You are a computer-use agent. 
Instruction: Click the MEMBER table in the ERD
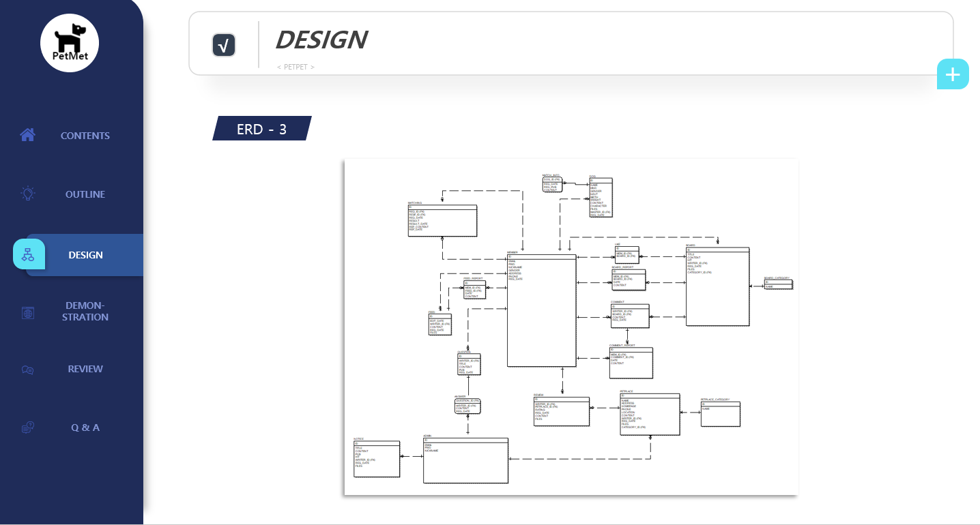pyautogui.click(x=542, y=310)
